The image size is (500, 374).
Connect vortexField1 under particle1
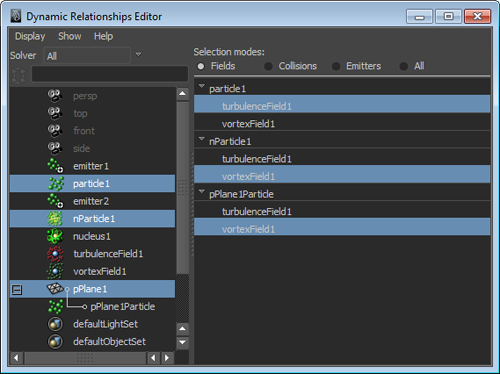(342, 124)
